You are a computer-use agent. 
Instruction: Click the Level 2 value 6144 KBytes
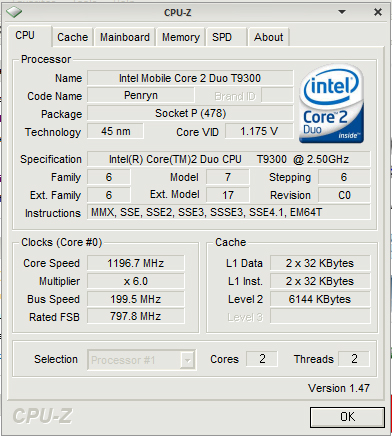(320, 299)
